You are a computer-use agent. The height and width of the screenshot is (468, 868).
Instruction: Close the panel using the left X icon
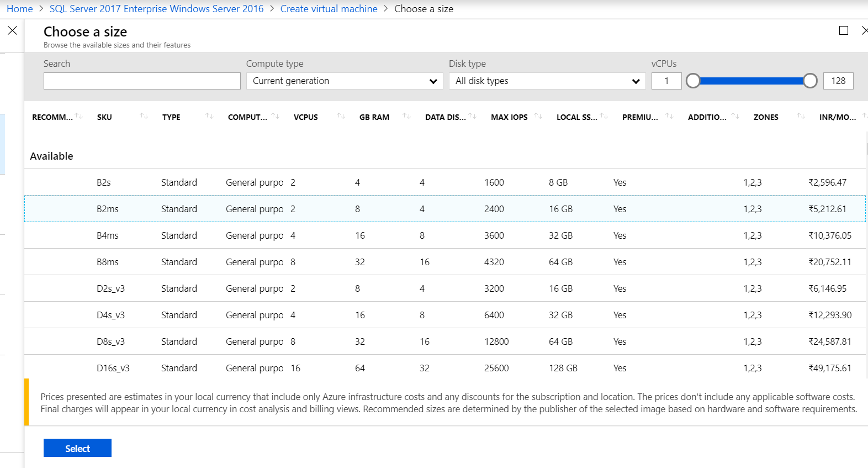[12, 30]
